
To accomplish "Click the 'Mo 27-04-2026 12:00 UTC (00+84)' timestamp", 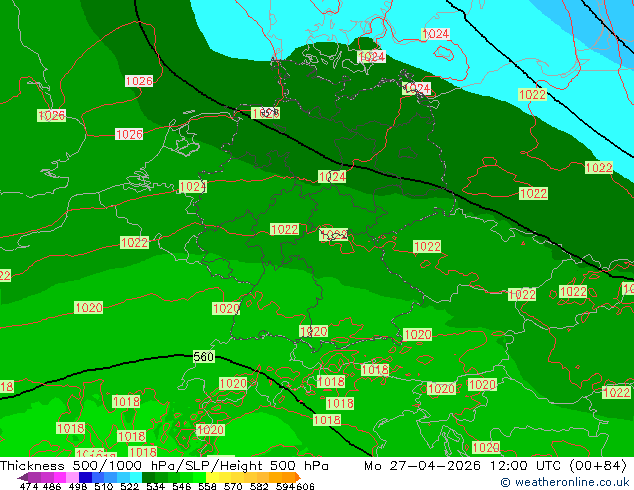I will [496, 466].
